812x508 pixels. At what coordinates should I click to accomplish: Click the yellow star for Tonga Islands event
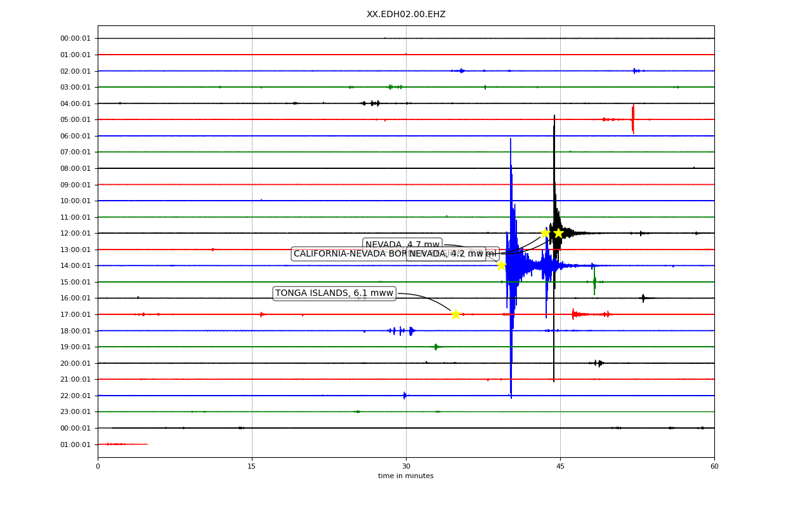455,314
